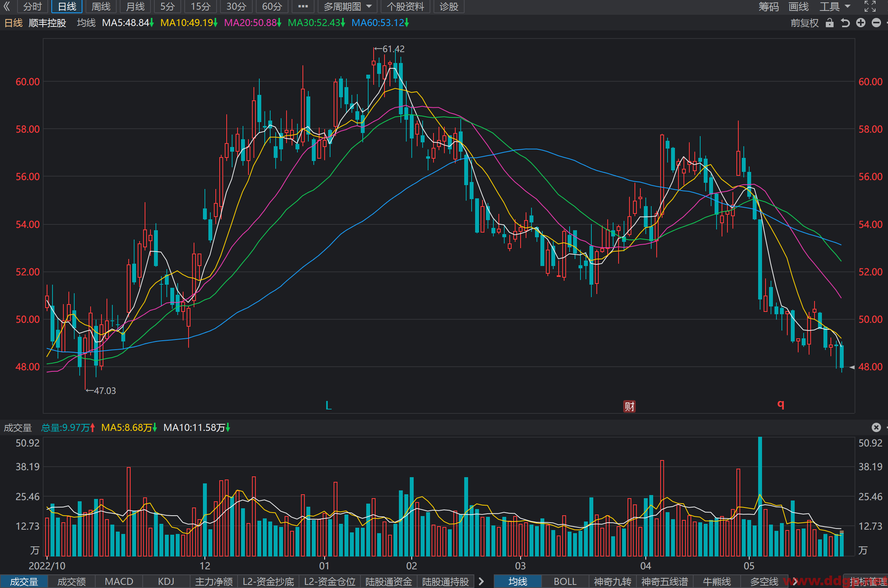Viewport: 888px width, 588px height.
Task: Switch to 周线 weekly chart
Action: 101,7
